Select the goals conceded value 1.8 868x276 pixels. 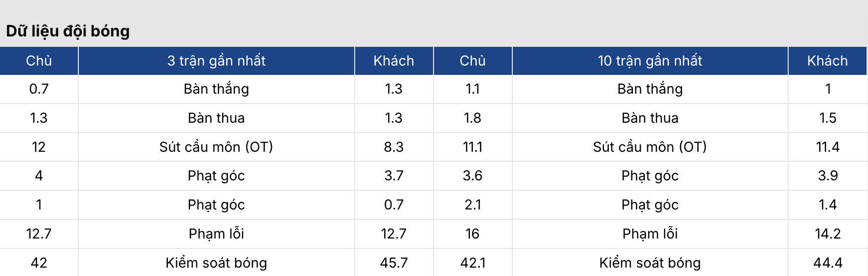click(472, 118)
